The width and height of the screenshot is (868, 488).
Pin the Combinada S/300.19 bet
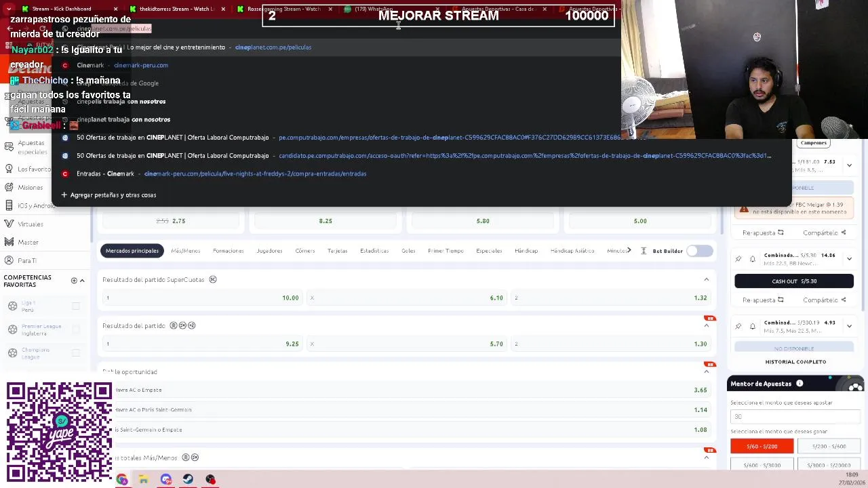point(738,326)
